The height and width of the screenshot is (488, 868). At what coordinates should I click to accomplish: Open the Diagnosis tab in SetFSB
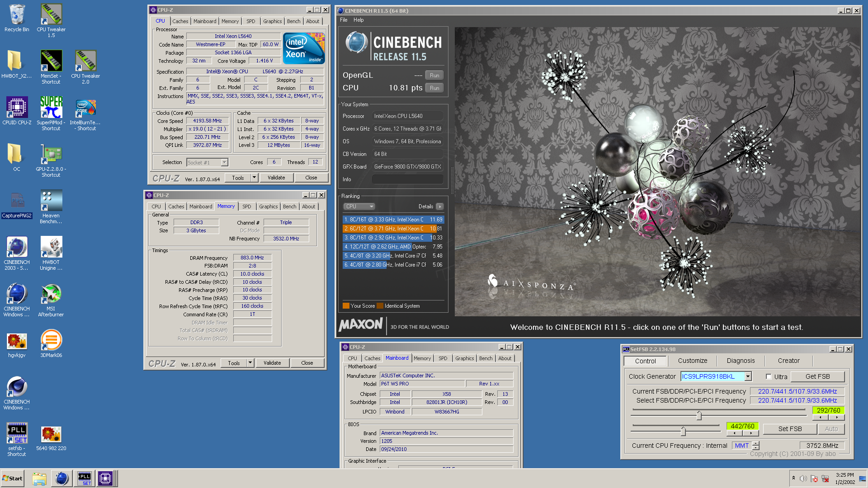[x=741, y=361]
